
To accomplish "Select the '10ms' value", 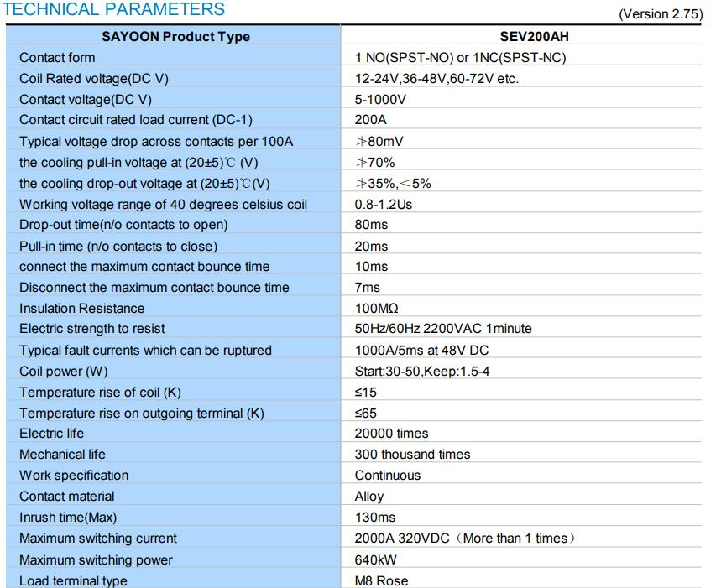I will click(x=371, y=267).
